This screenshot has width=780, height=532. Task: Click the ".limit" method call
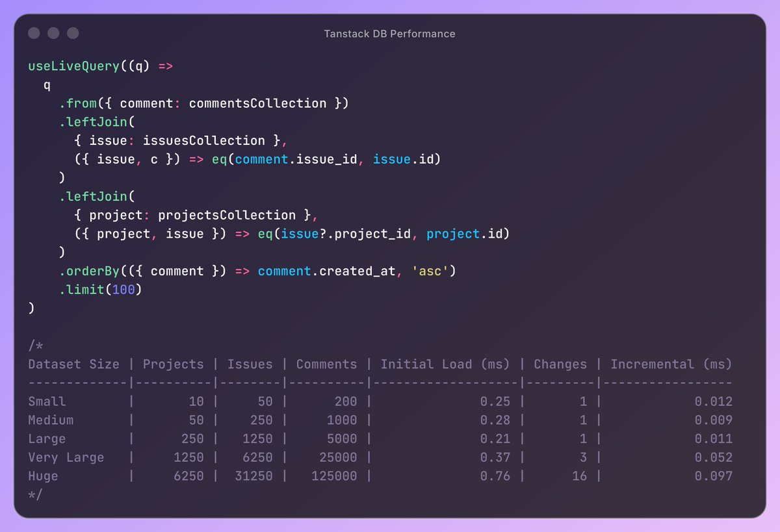(x=82, y=290)
